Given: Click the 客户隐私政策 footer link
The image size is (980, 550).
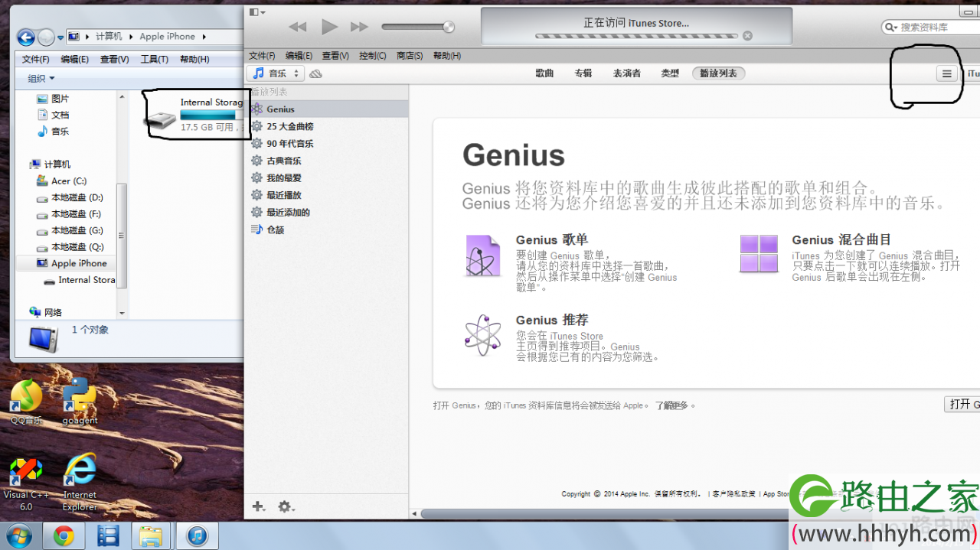Looking at the screenshot, I should pyautogui.click(x=733, y=494).
